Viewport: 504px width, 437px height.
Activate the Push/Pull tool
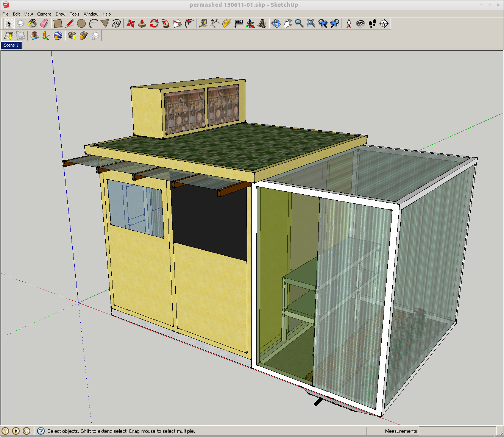coord(142,23)
